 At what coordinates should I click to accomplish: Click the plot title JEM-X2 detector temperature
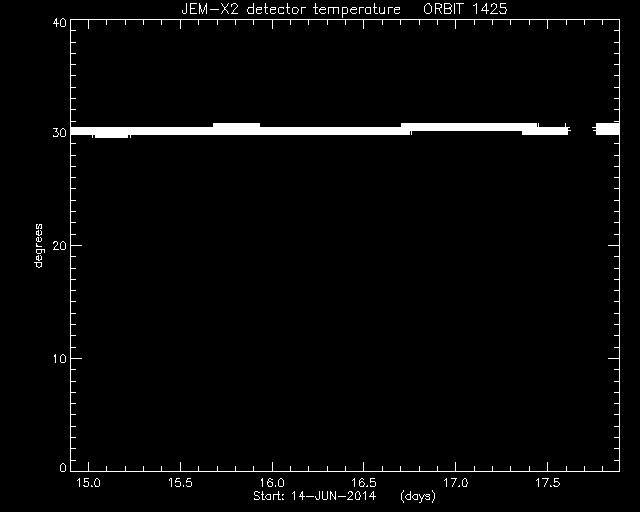291,9
